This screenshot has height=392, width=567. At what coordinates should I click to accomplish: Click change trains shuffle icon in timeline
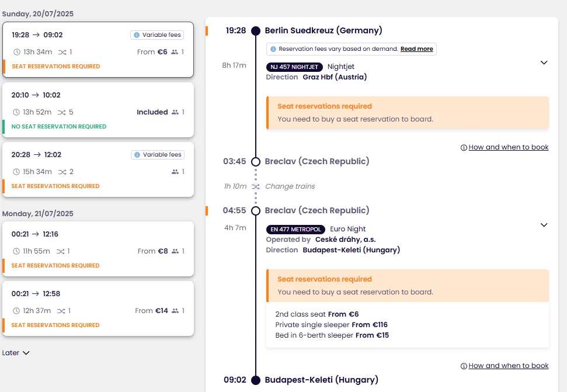point(255,186)
